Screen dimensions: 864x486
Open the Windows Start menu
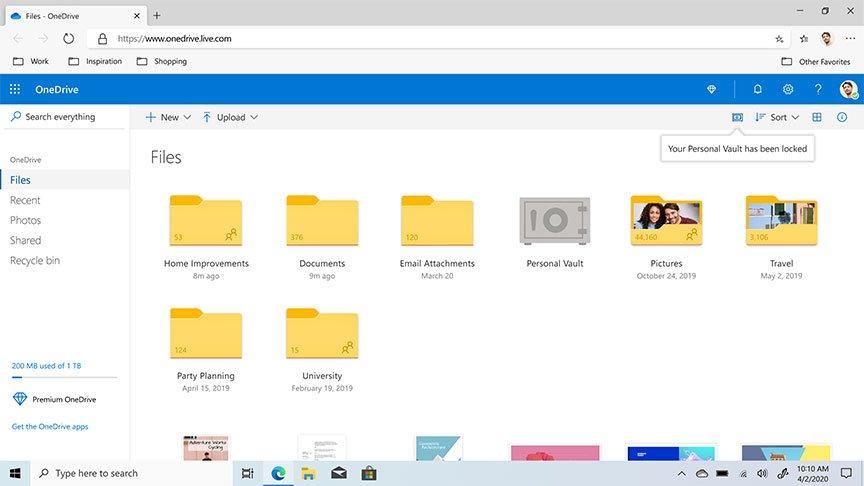coord(15,473)
